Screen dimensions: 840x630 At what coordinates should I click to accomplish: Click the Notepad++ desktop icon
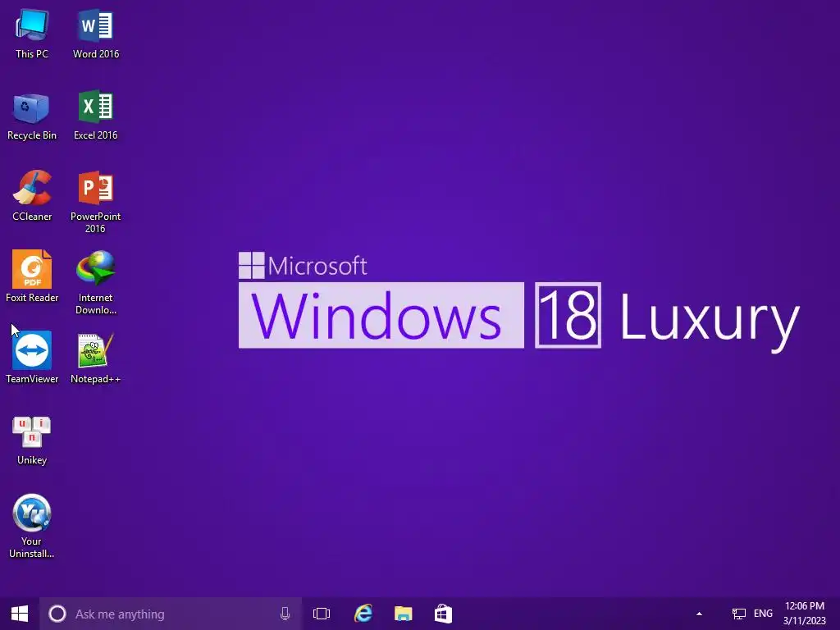coord(96,358)
